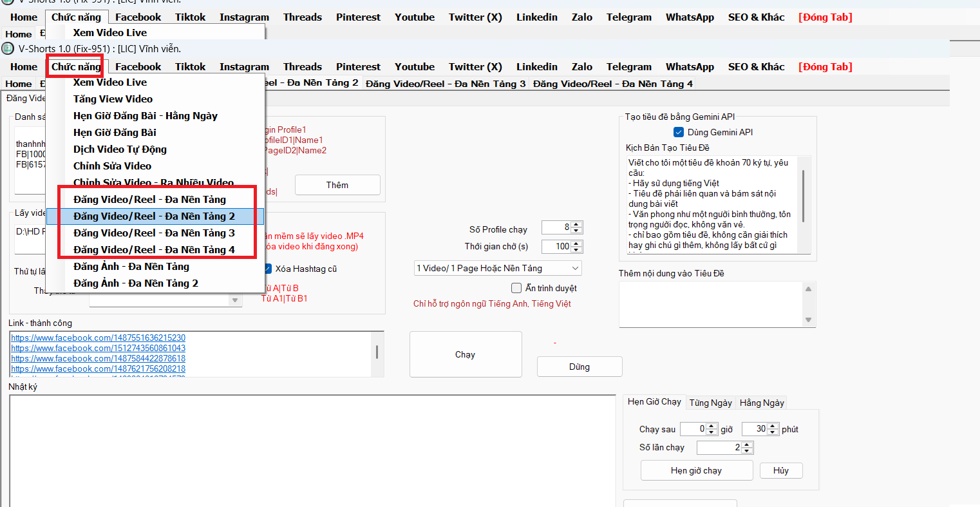Click inside the Thêm nội dung vào Tiêu Đề text box

[x=711, y=304]
